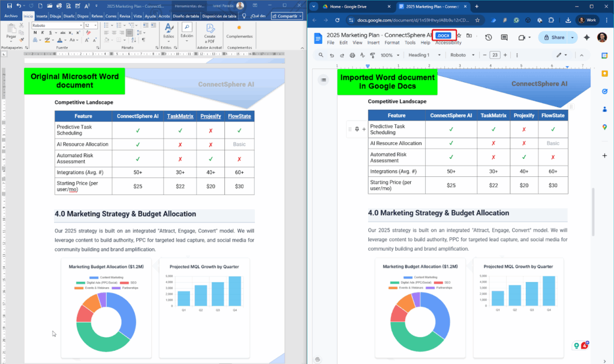This screenshot has width=614, height=364.
Task: Apply yellow text highlight color in Word
Action: (x=47, y=40)
